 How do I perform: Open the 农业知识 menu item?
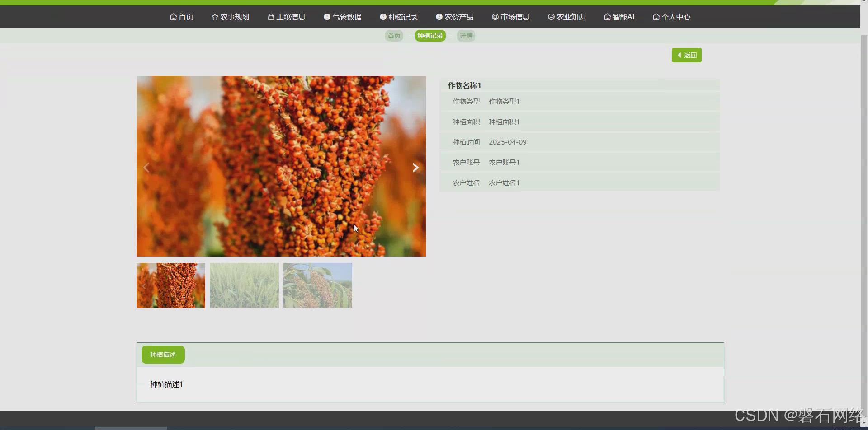pos(567,17)
